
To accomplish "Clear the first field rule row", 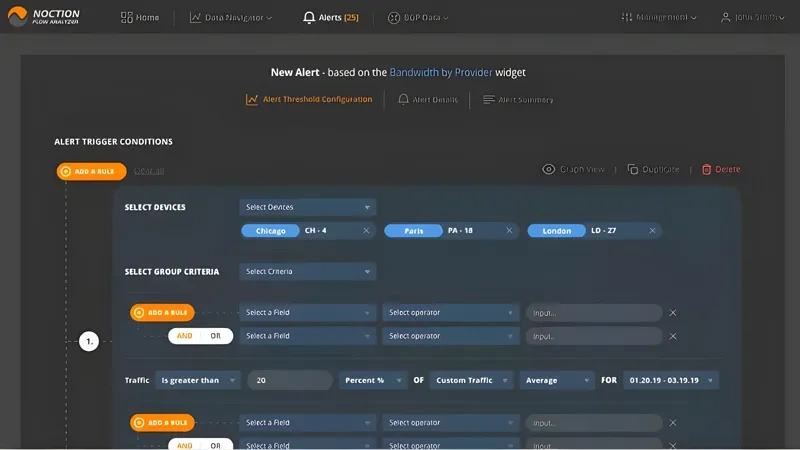I will (x=673, y=313).
